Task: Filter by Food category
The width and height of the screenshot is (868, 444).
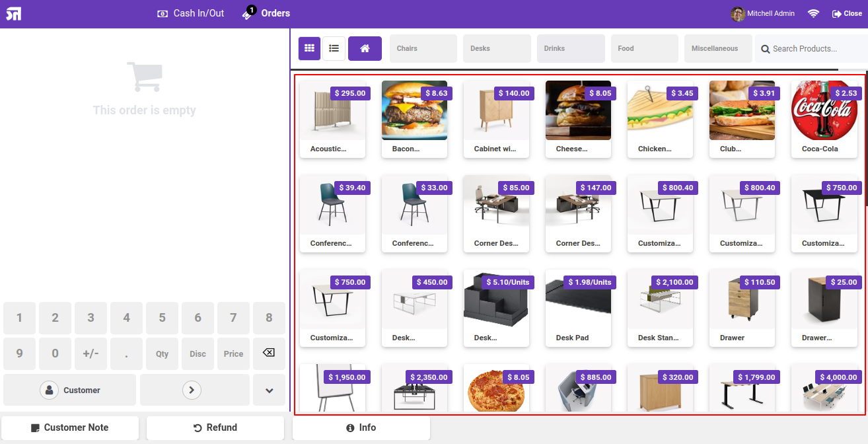Action: (645, 49)
